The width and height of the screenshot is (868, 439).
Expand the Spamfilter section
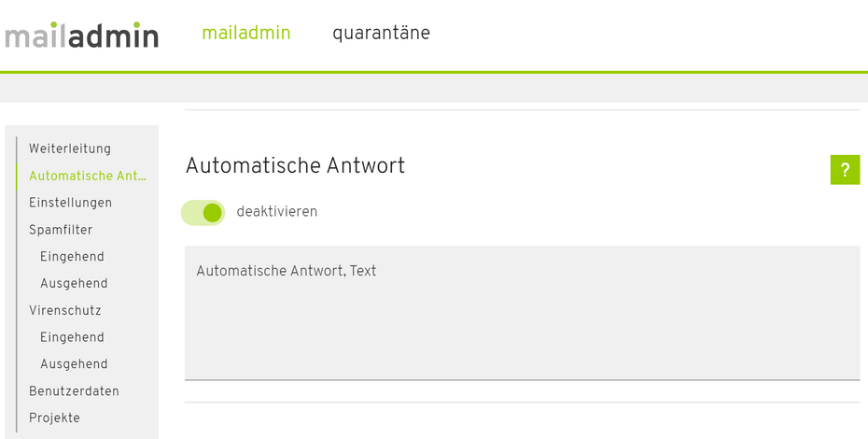61,230
